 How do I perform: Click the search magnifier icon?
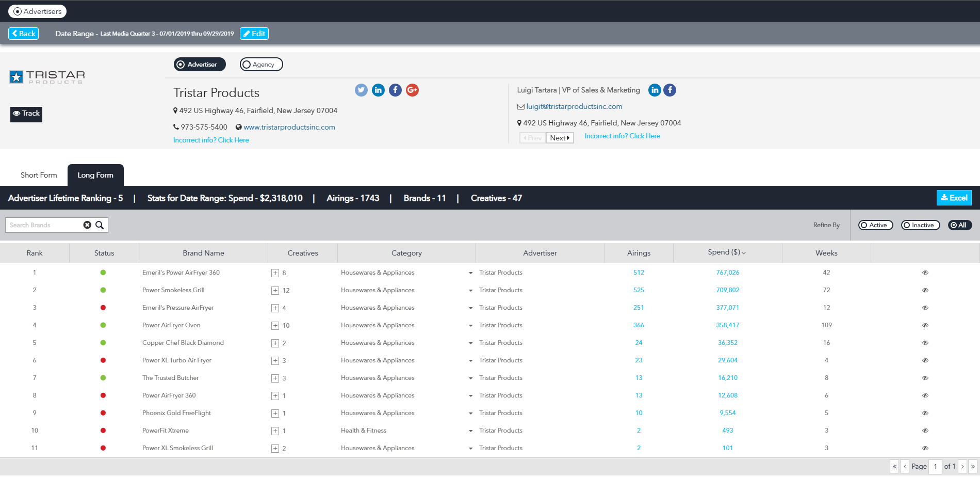coord(100,225)
